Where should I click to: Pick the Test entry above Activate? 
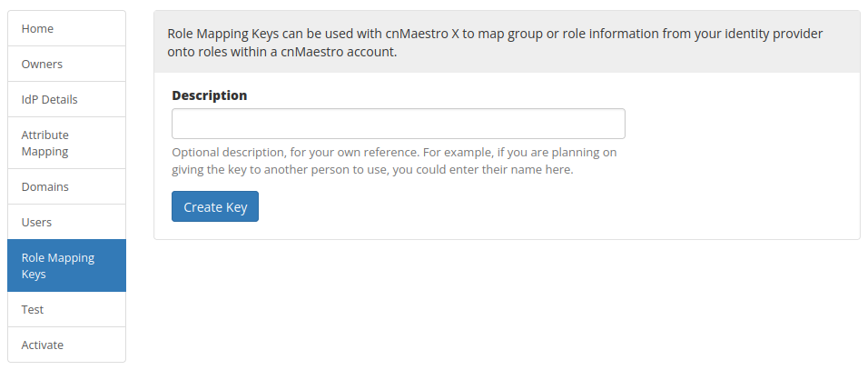(66, 309)
